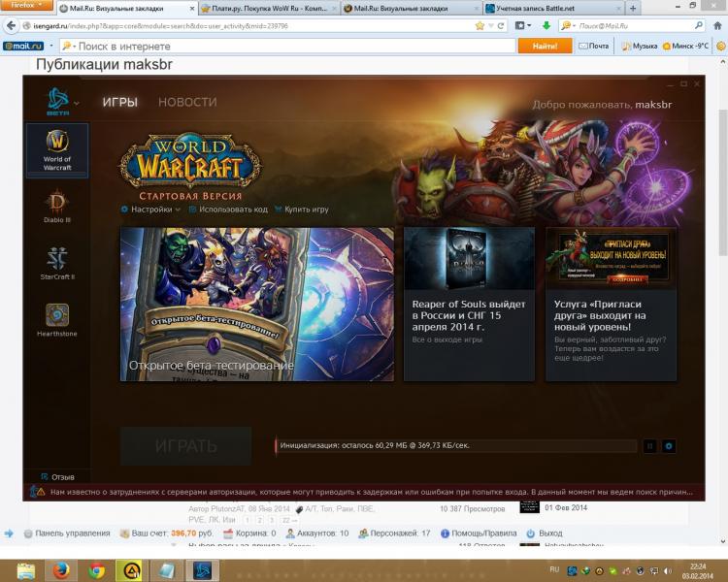Click Купить игру link
The image size is (728, 582).
point(302,210)
